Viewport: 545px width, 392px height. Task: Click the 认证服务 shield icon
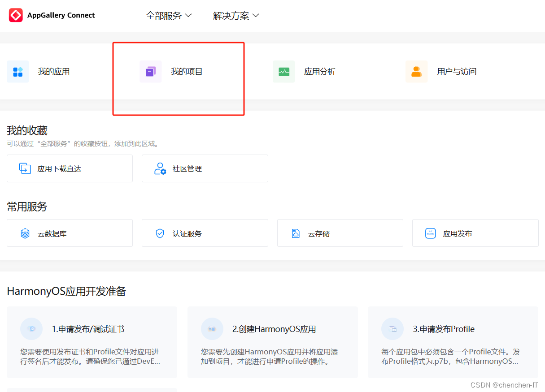tap(160, 233)
